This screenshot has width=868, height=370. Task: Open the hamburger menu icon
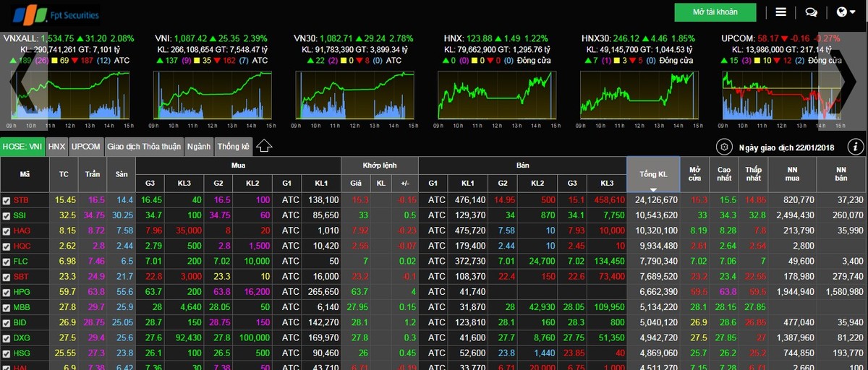click(x=780, y=12)
